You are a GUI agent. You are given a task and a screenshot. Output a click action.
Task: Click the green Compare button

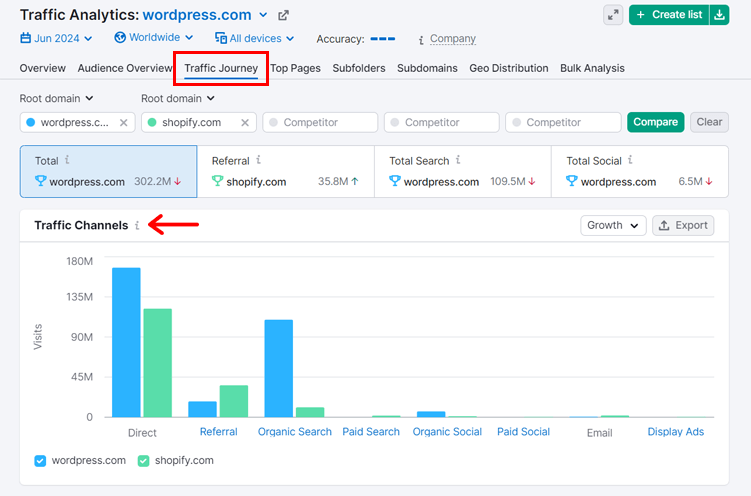point(656,122)
